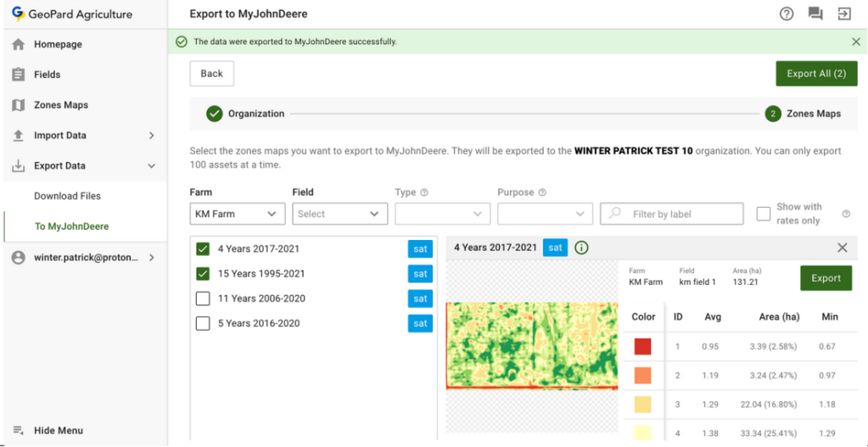868x447 pixels.
Task: Check the 11 Years 2006-2020 map
Action: pyautogui.click(x=203, y=299)
